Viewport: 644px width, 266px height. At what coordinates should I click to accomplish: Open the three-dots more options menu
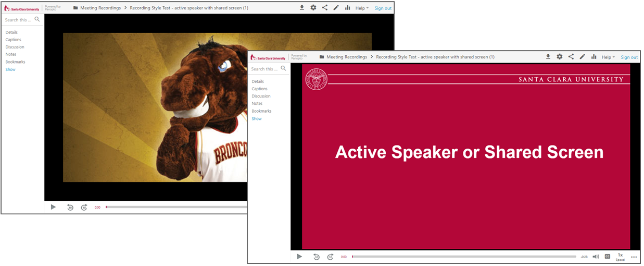[634, 257]
